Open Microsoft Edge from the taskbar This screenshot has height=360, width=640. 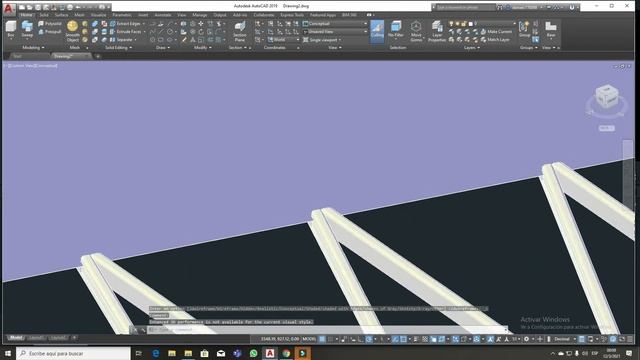(156, 353)
